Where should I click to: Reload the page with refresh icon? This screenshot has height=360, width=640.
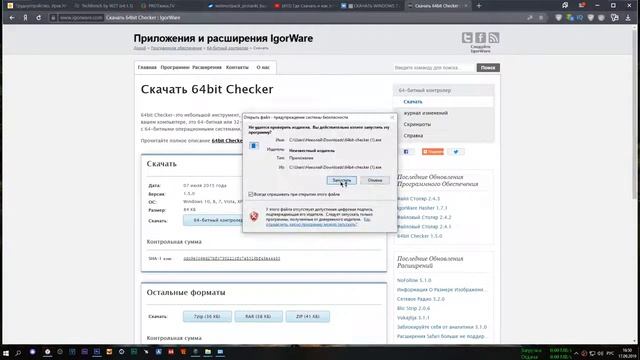point(38,18)
